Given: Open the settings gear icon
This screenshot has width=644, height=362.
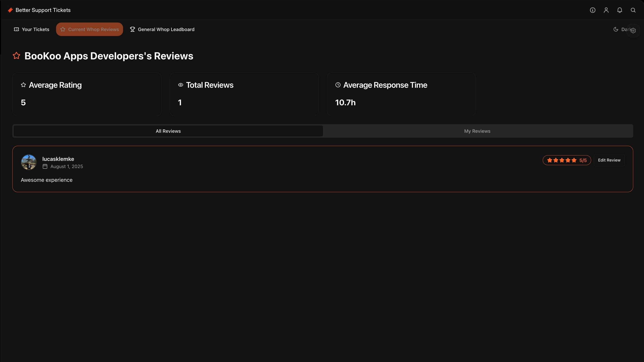Looking at the screenshot, I should coord(633,31).
